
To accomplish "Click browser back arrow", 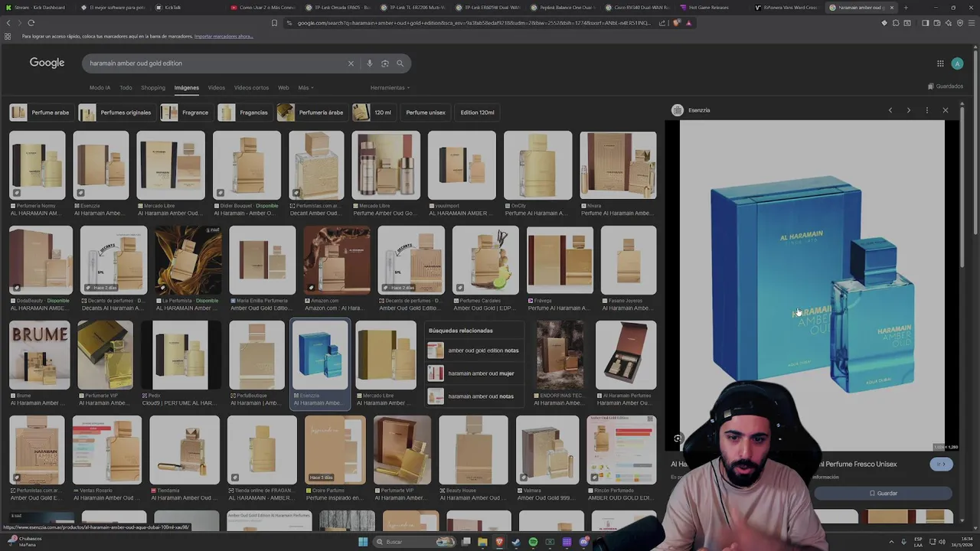I will [x=8, y=23].
